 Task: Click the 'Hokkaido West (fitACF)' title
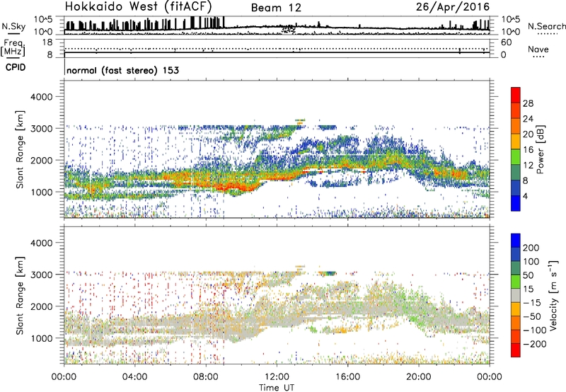pos(138,7)
